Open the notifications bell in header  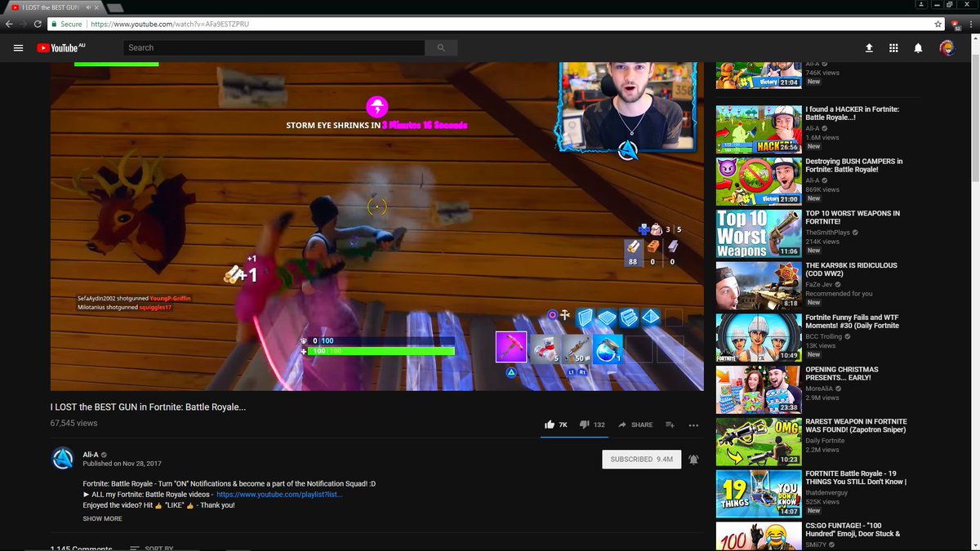pos(918,48)
